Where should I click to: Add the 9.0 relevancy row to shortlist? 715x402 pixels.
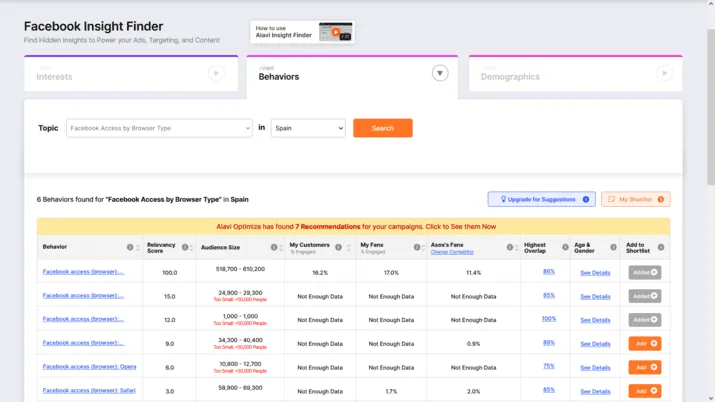pos(645,343)
